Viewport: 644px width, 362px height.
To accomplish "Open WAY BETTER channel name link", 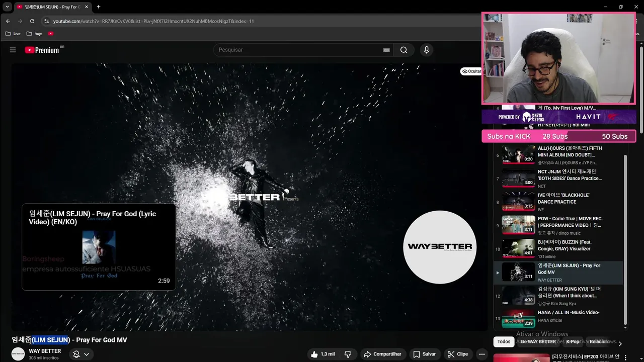I will click(x=45, y=351).
